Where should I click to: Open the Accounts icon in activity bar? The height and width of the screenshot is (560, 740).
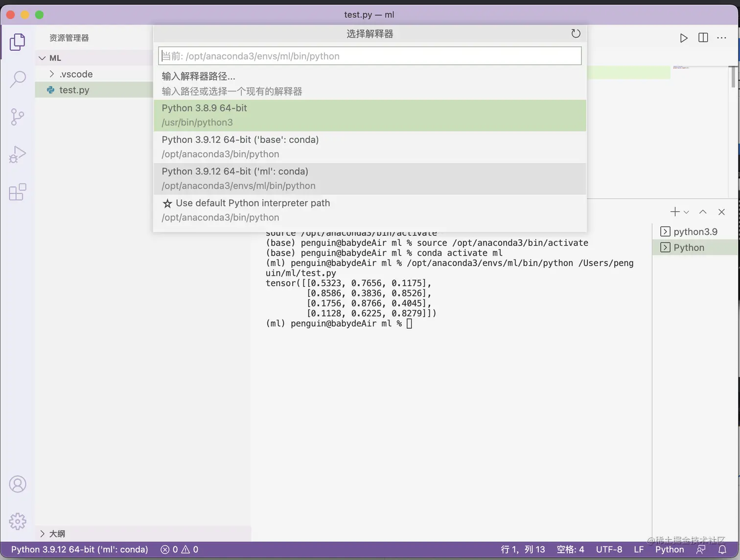coord(18,484)
